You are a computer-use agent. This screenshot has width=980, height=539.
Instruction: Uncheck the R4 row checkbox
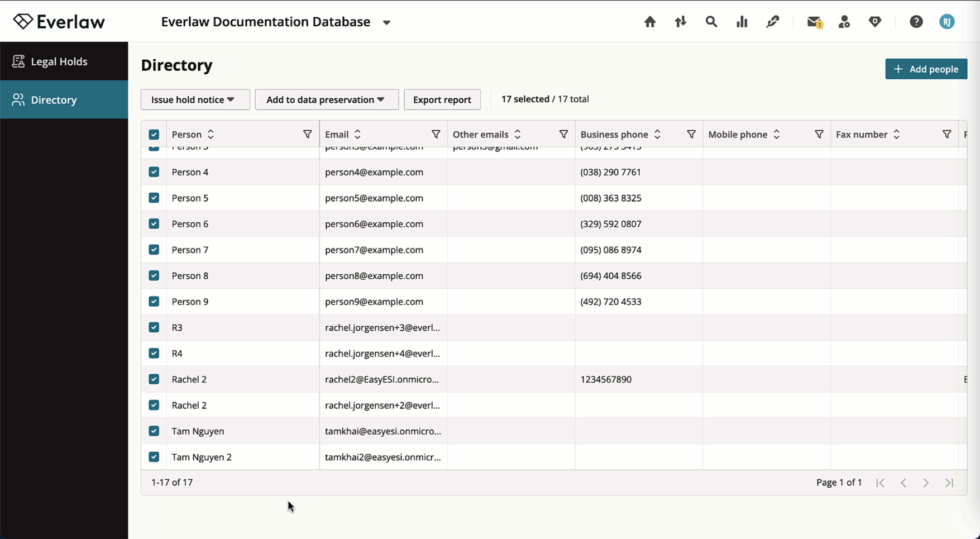coord(154,353)
